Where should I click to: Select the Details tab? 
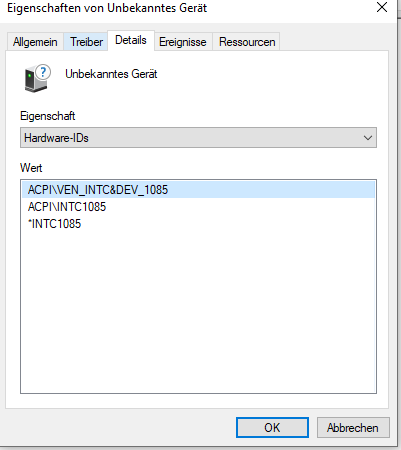131,40
